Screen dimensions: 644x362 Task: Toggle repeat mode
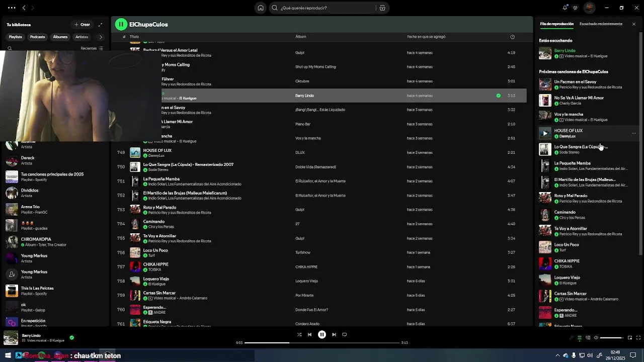coord(345,334)
